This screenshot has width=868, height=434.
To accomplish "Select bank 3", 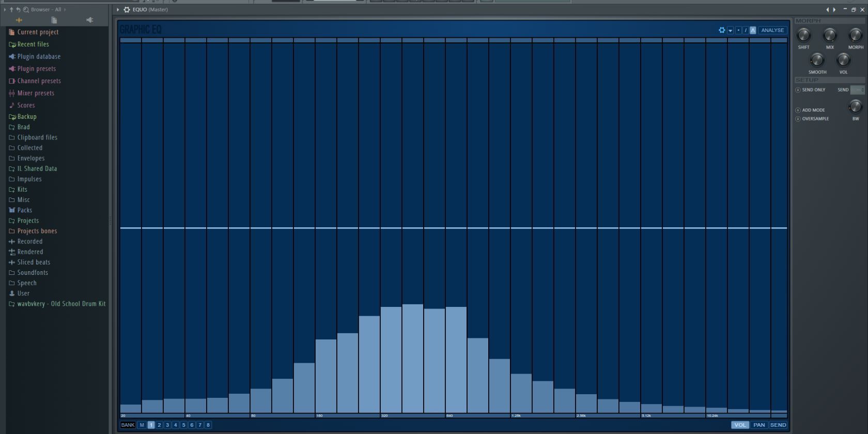I will point(167,425).
